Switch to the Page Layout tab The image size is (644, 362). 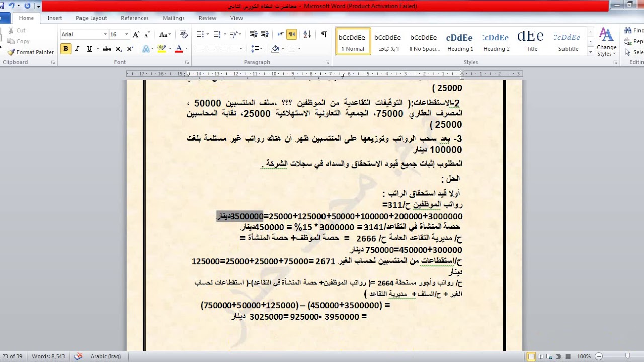92,18
